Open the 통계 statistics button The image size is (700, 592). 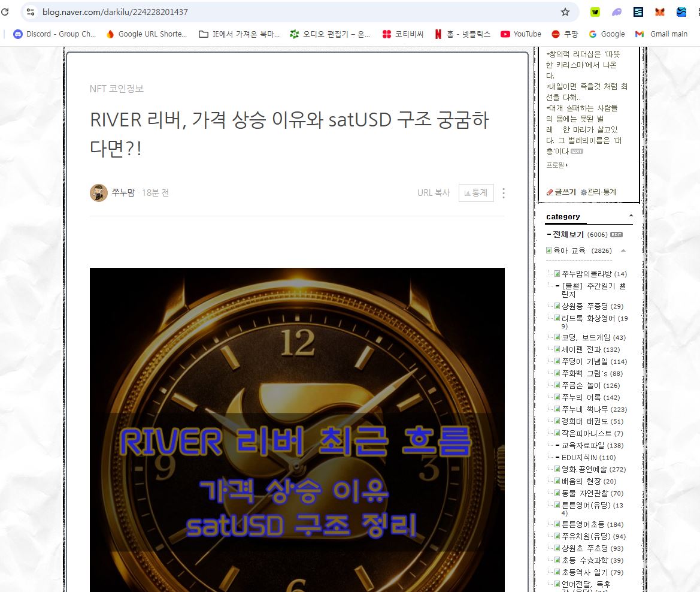[476, 192]
